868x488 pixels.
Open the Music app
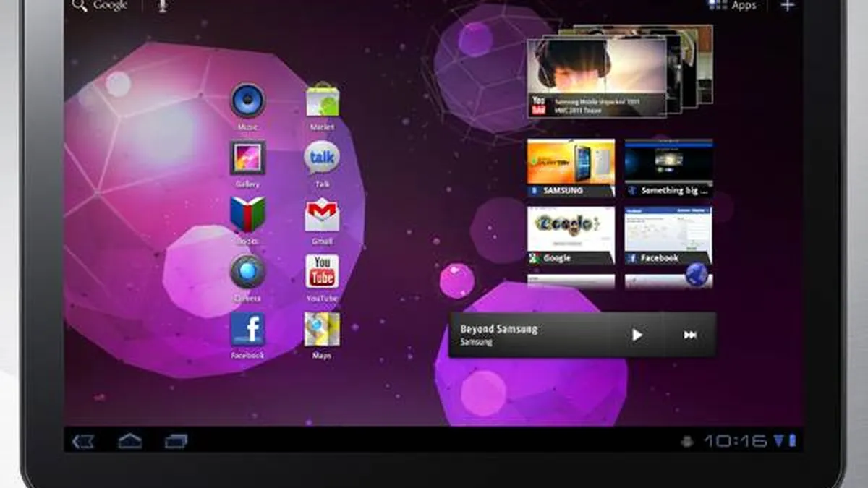(x=247, y=100)
